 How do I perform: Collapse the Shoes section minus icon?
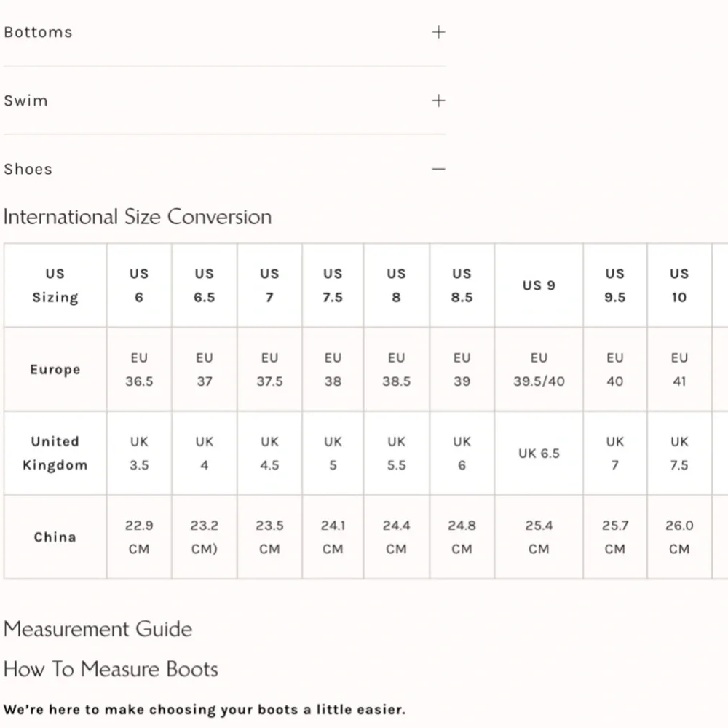coord(438,169)
